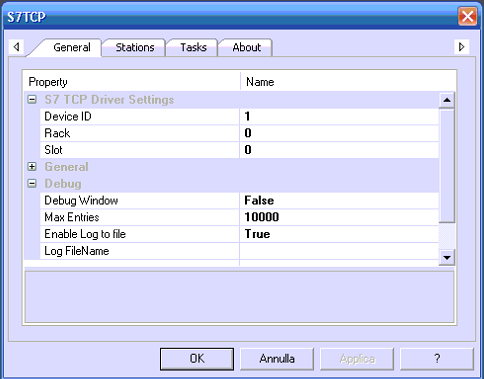Viewport: 484px width, 379px height.
Task: Expand the General property group
Action: (32, 167)
